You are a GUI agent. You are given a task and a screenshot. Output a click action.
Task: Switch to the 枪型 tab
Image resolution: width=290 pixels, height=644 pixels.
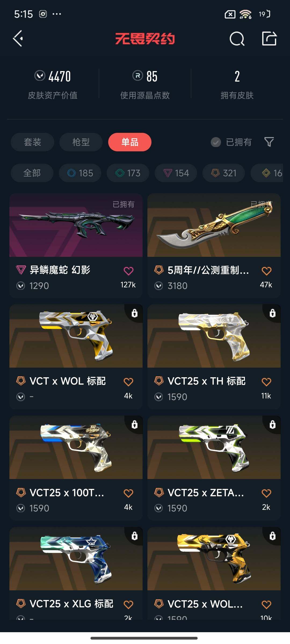click(81, 142)
